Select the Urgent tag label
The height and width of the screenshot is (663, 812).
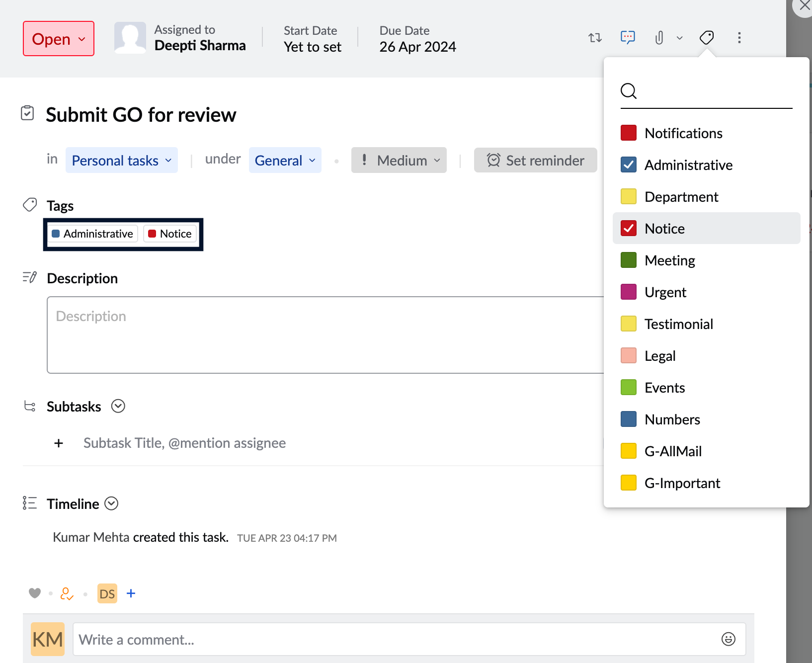[x=665, y=292]
